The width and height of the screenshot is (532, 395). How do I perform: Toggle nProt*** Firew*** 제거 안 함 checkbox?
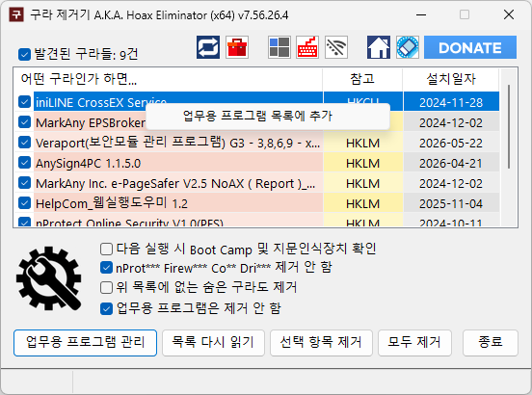tap(107, 268)
